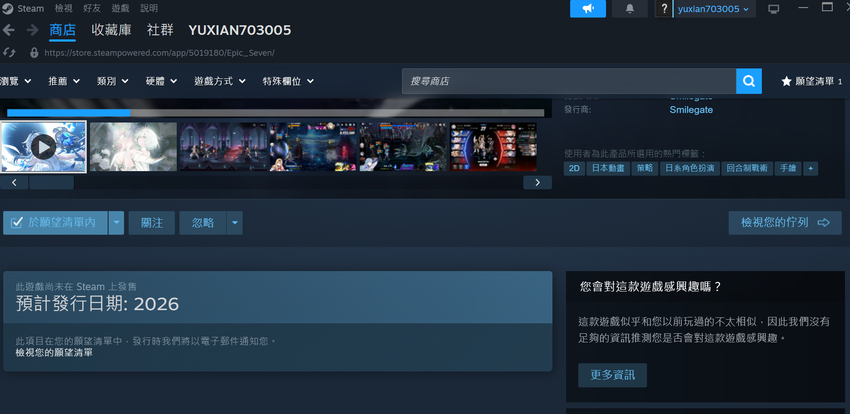Click the search magnifier button
The height and width of the screenshot is (414, 850).
coord(749,81)
